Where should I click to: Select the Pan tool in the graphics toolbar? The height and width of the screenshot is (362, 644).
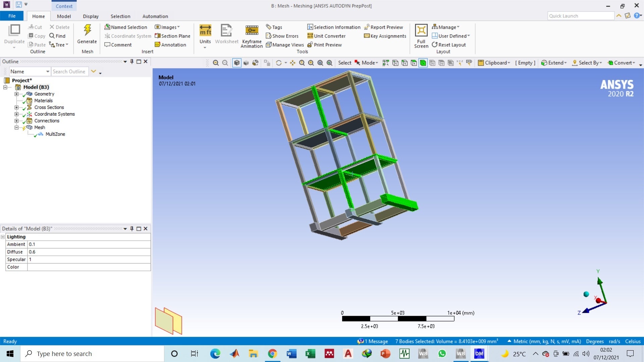click(293, 63)
